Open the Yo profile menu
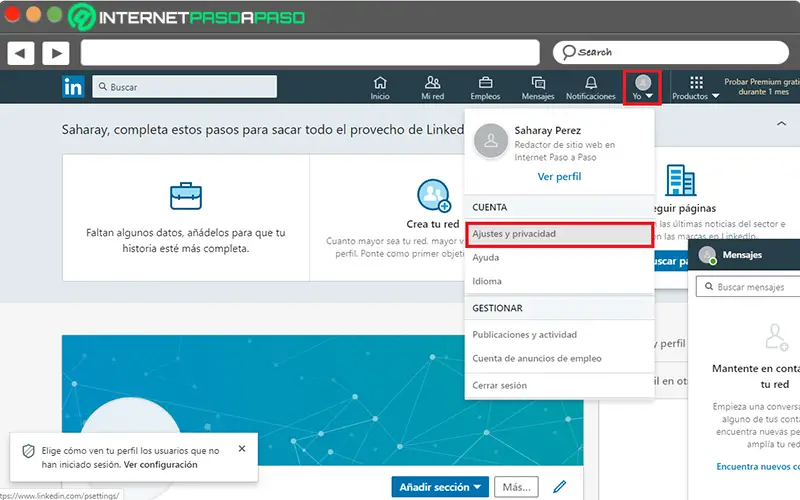Viewport: 800px width, 500px height. (x=642, y=88)
